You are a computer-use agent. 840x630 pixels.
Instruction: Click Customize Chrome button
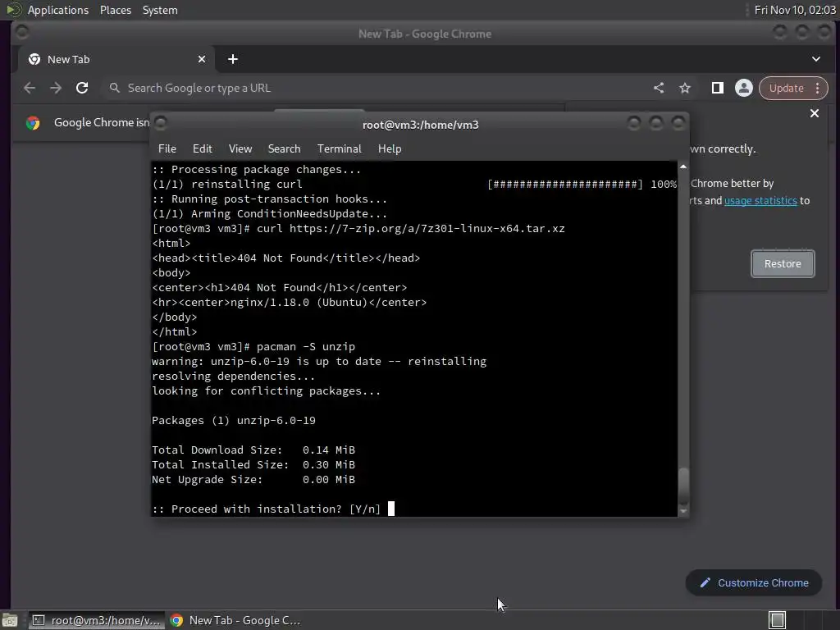point(753,582)
